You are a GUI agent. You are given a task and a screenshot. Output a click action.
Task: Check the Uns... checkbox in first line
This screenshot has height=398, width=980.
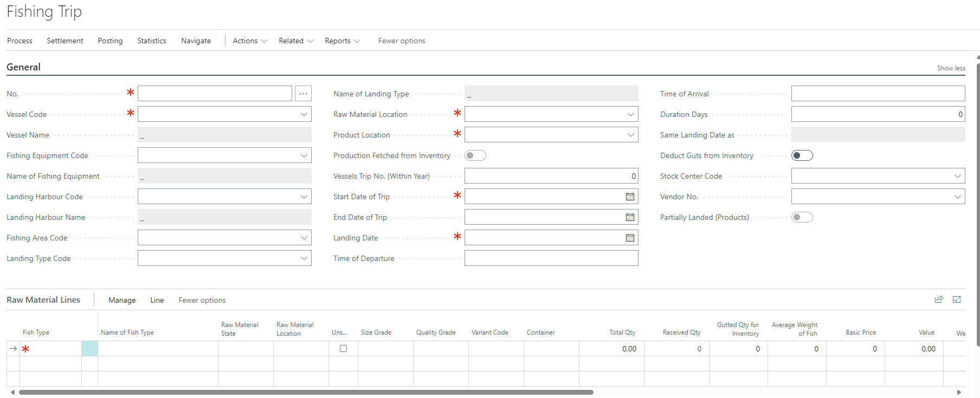click(x=343, y=349)
